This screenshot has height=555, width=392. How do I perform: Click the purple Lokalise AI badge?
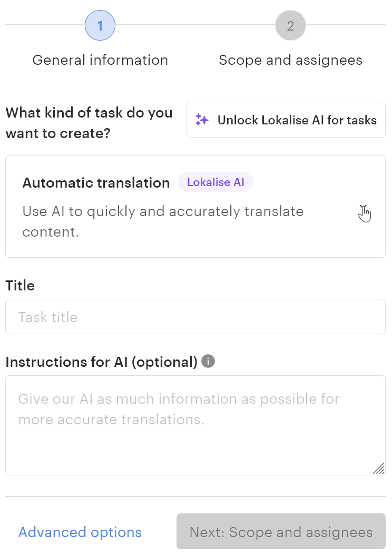pyautogui.click(x=215, y=182)
